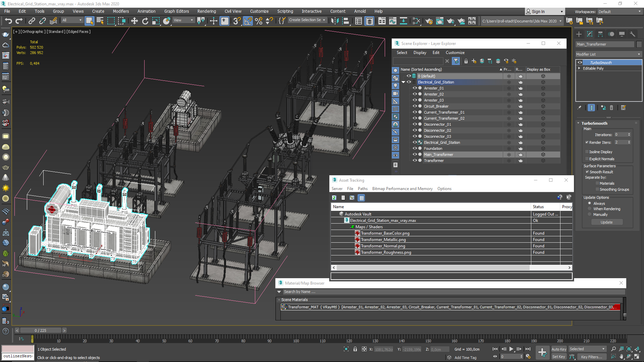The height and width of the screenshot is (362, 644).
Task: Open the Graph Editors menu
Action: (176, 11)
